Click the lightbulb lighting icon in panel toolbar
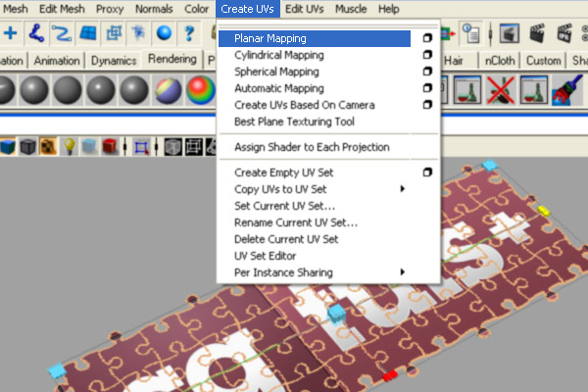The height and width of the screenshot is (392, 588). pos(69,146)
